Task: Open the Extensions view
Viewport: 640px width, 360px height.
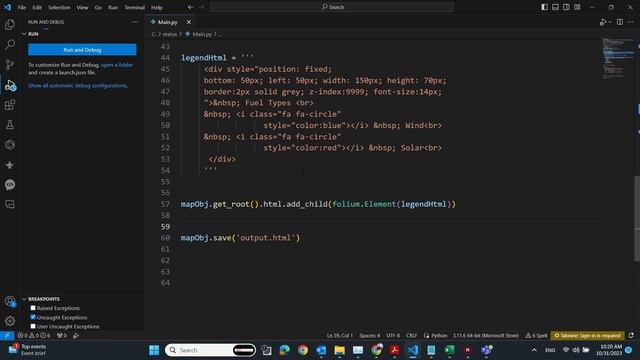Action: click(x=10, y=105)
